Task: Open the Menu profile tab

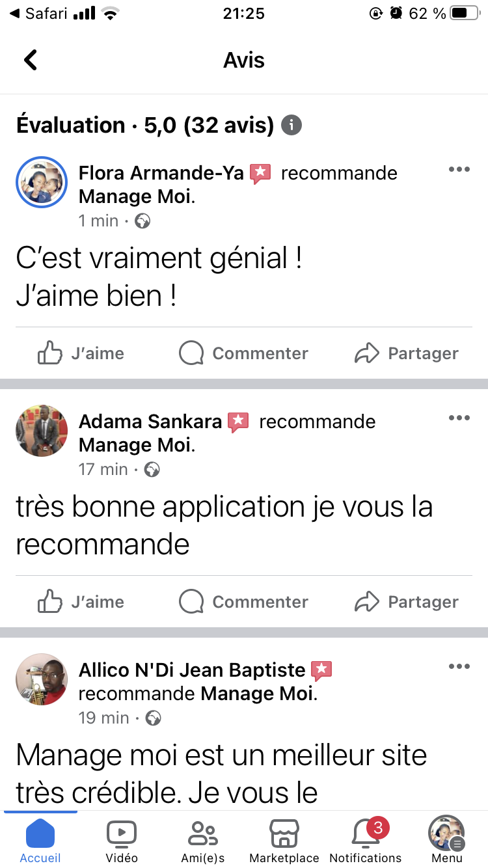Action: [446, 841]
